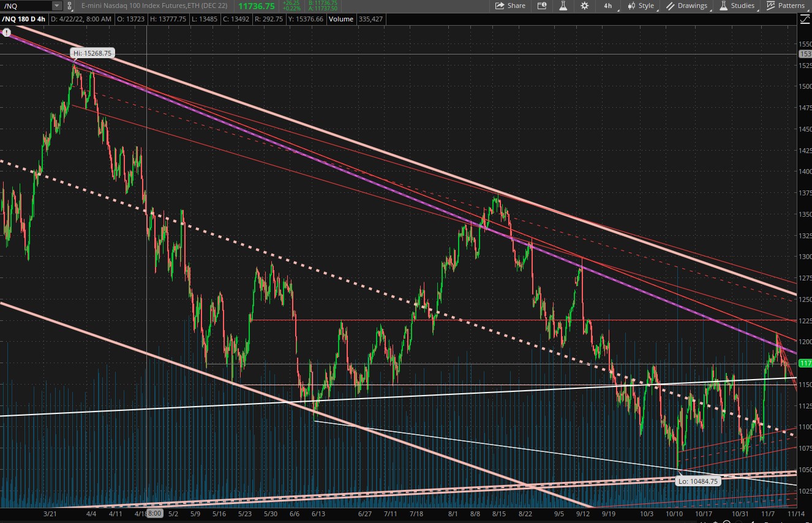Open the 4h timeframe dropdown

[609, 6]
